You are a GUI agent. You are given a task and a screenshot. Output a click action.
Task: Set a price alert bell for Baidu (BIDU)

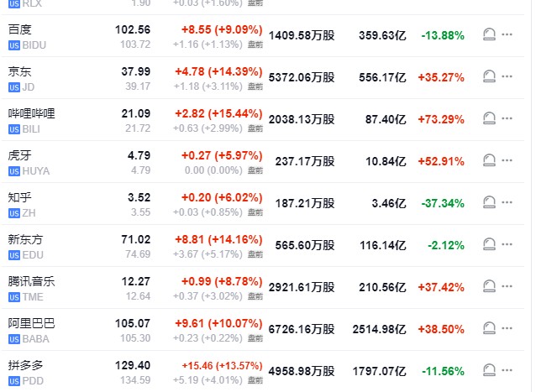tap(489, 34)
